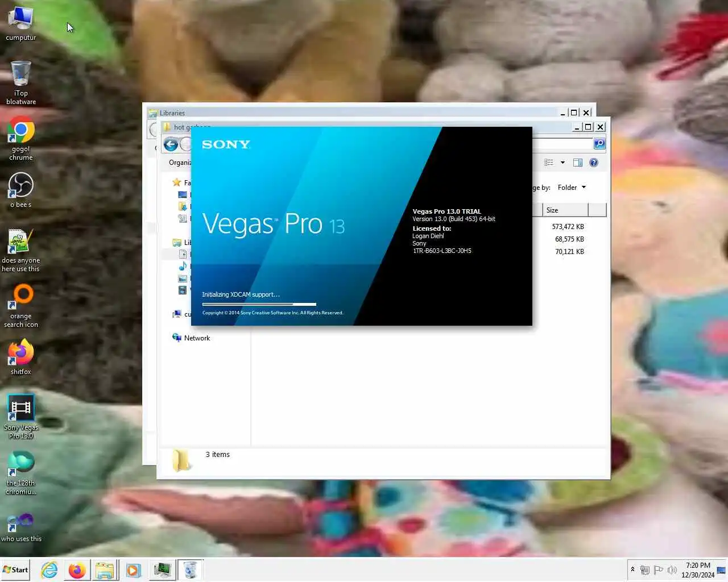Select the Music library note icon
Viewport: 728px width, 582px height.
point(183,267)
